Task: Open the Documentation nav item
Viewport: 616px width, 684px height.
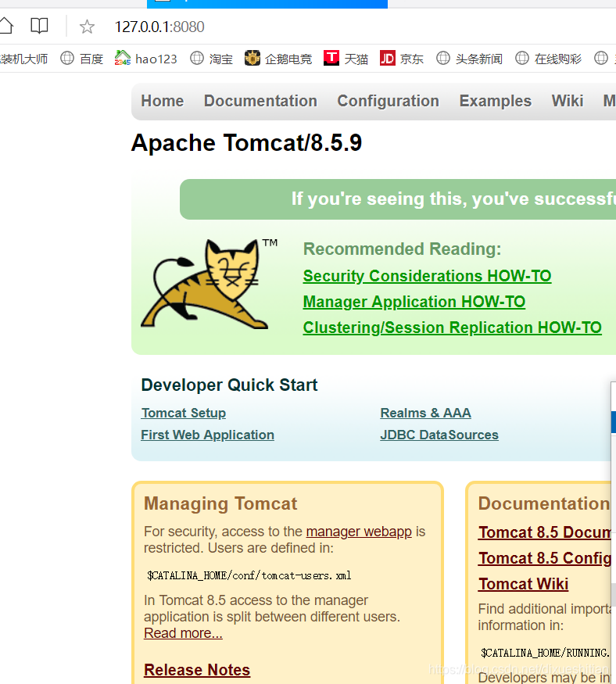Action: pyautogui.click(x=260, y=101)
